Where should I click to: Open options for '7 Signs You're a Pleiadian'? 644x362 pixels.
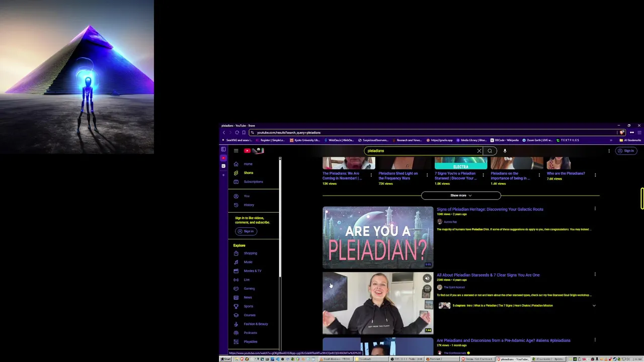[x=483, y=175]
